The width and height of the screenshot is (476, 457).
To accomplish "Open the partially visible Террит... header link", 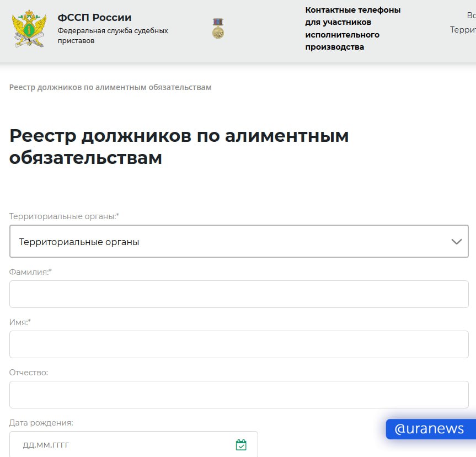I will pyautogui.click(x=463, y=30).
